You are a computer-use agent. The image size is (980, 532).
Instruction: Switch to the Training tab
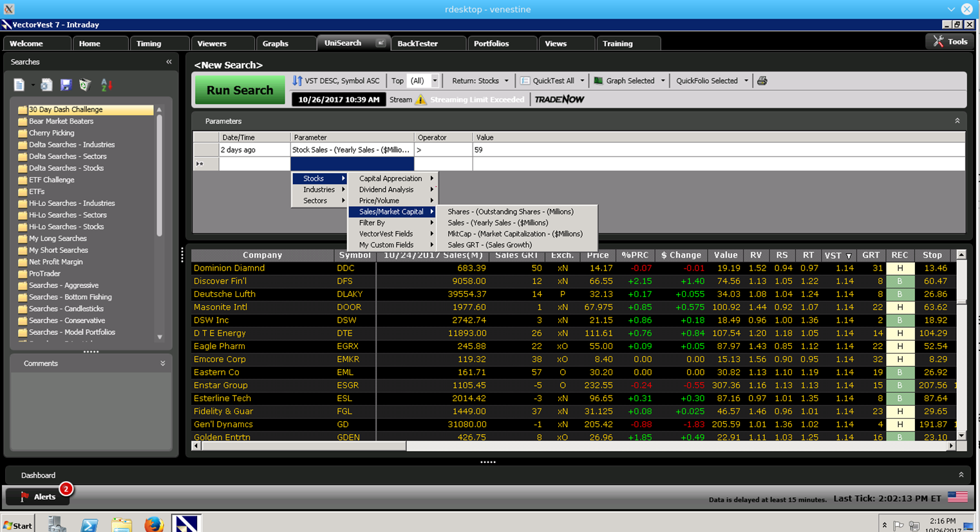(628, 43)
